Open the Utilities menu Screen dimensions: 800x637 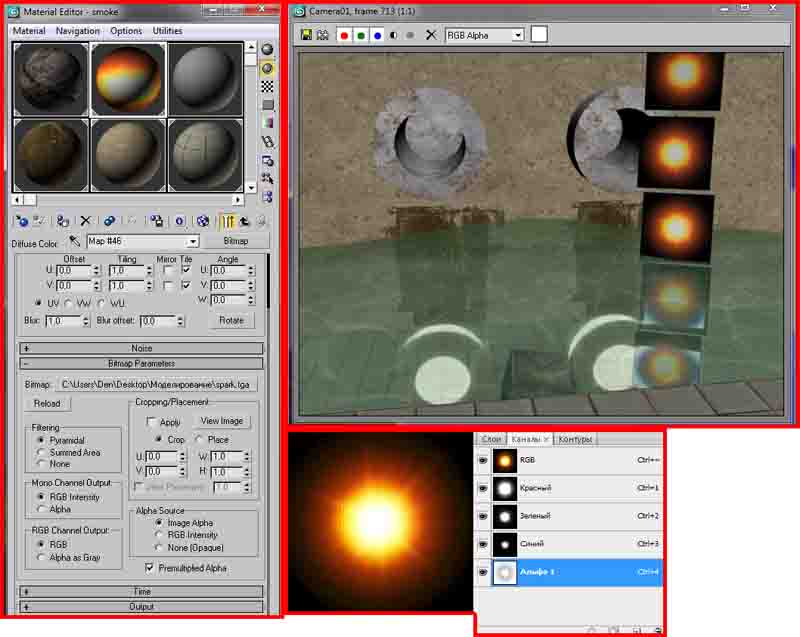point(167,31)
